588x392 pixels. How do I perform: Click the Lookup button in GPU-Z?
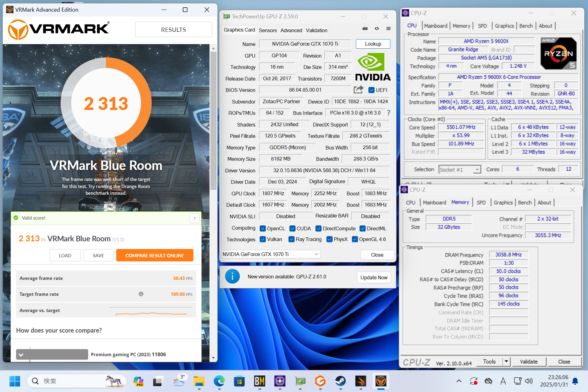[373, 44]
